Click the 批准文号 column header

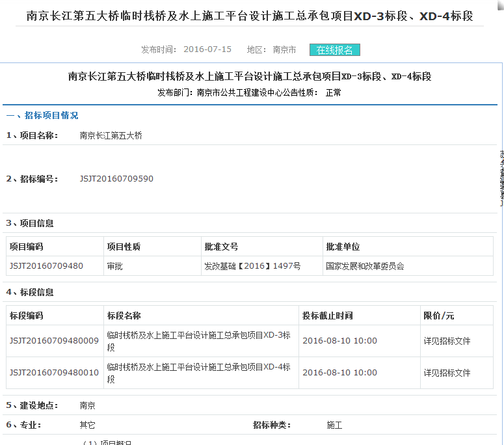coord(221,247)
